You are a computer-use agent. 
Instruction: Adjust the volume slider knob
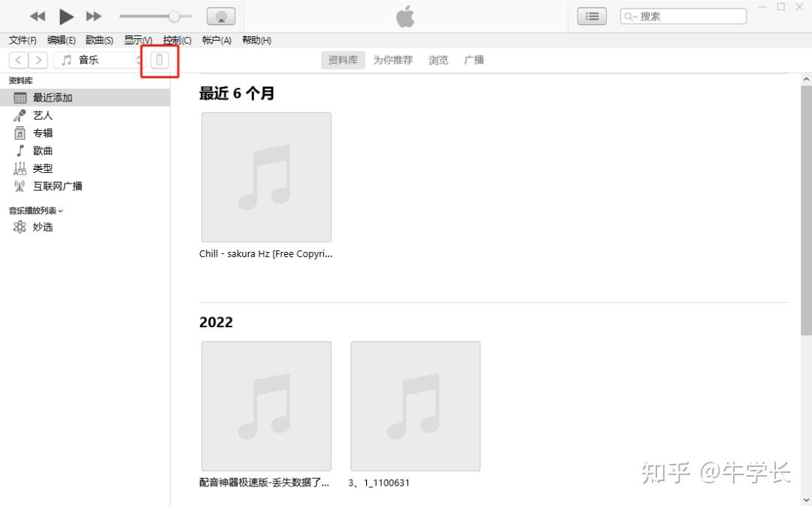174,17
